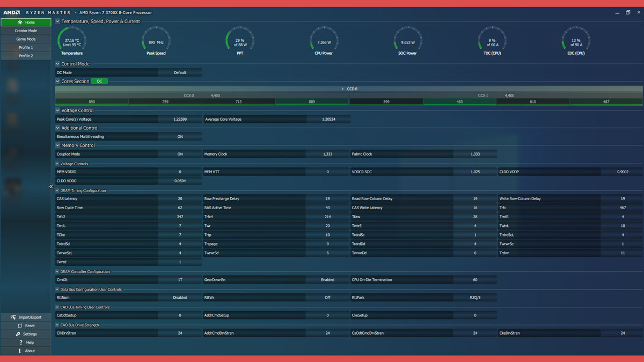Select the core showing 399

tap(386, 101)
